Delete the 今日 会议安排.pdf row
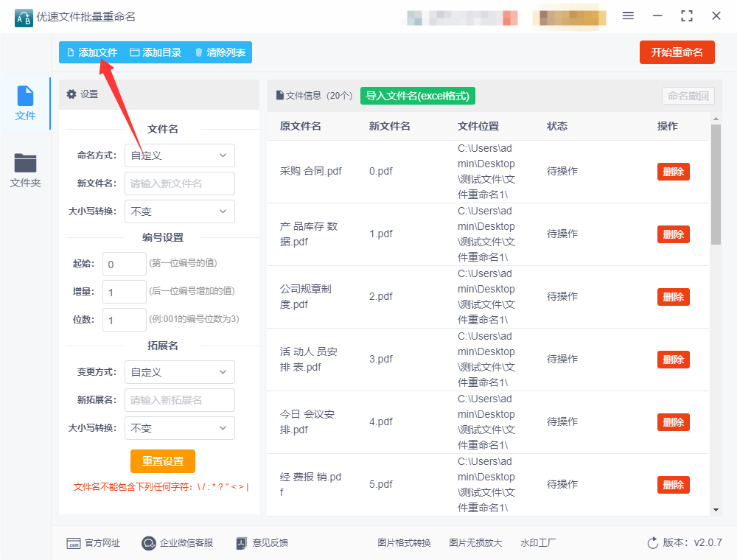The image size is (737, 560). (x=673, y=422)
